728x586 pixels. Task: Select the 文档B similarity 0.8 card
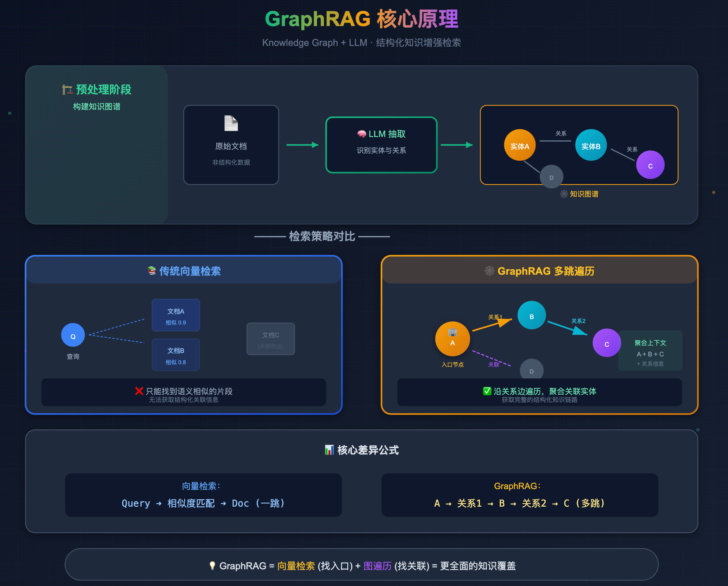tap(176, 355)
